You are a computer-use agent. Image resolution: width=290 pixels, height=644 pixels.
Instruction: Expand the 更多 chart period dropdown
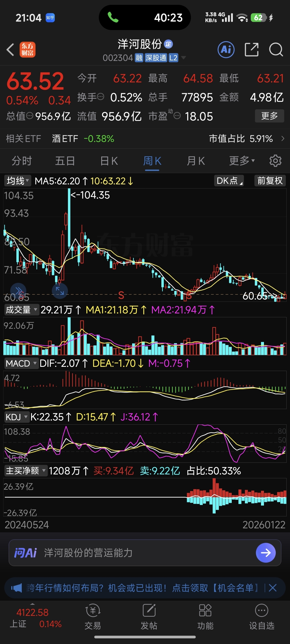coord(242,161)
